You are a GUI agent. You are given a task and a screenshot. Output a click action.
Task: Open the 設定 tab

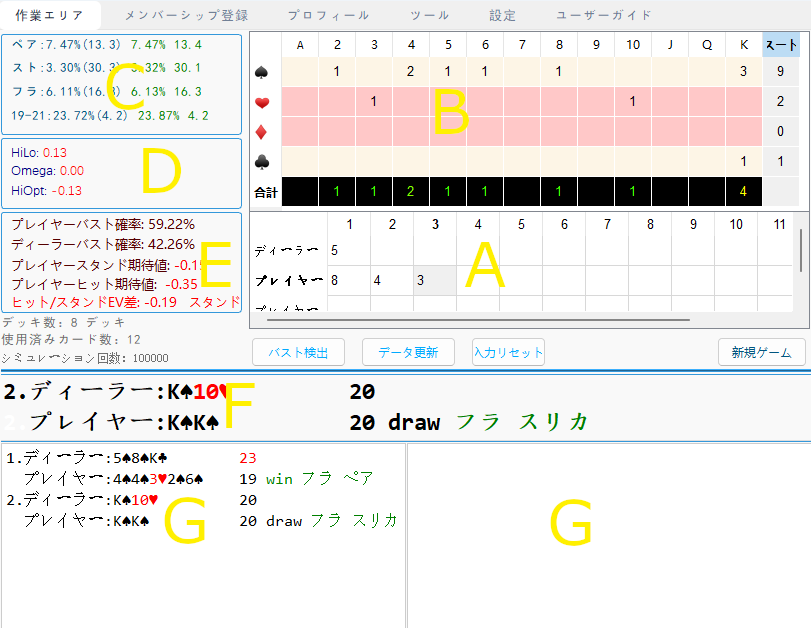tap(501, 15)
